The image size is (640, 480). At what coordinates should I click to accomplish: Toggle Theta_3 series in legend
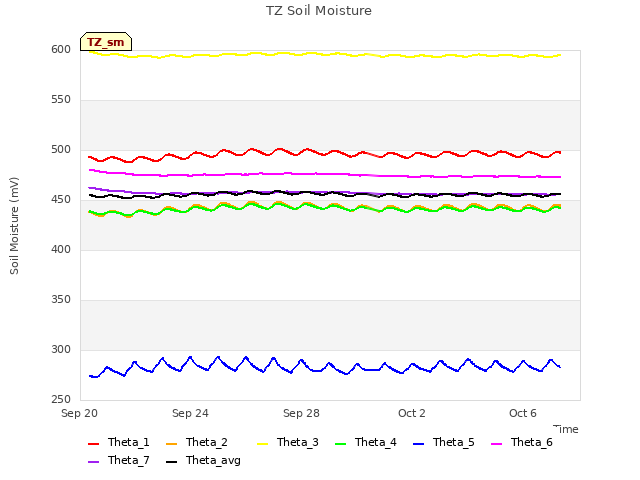(x=288, y=442)
